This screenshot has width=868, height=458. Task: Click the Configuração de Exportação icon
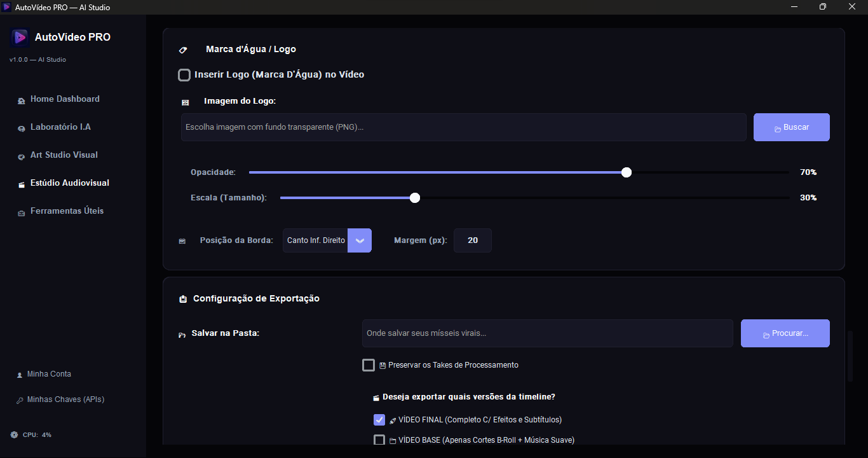pyautogui.click(x=183, y=299)
